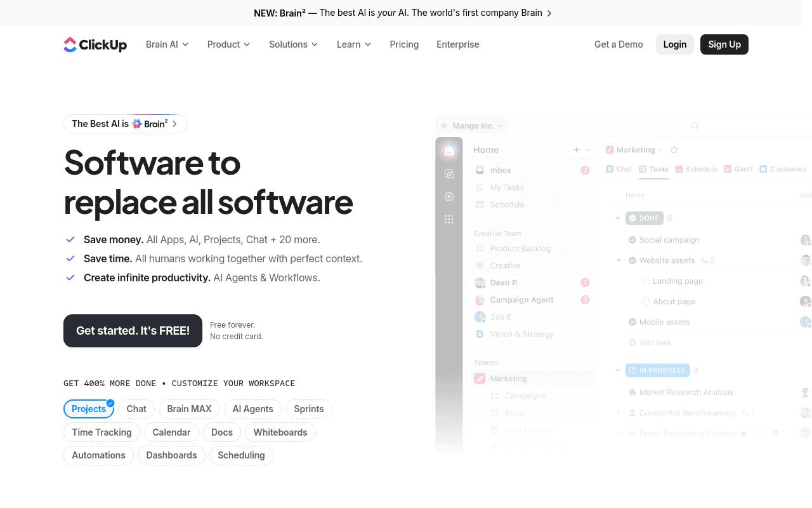Click the Login button

pyautogui.click(x=675, y=44)
